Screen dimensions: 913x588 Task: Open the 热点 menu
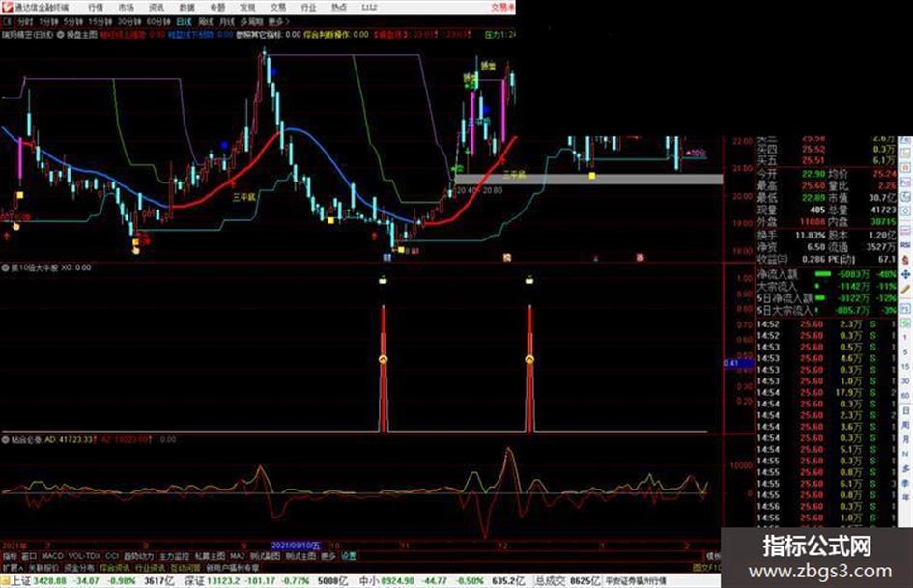tap(338, 8)
